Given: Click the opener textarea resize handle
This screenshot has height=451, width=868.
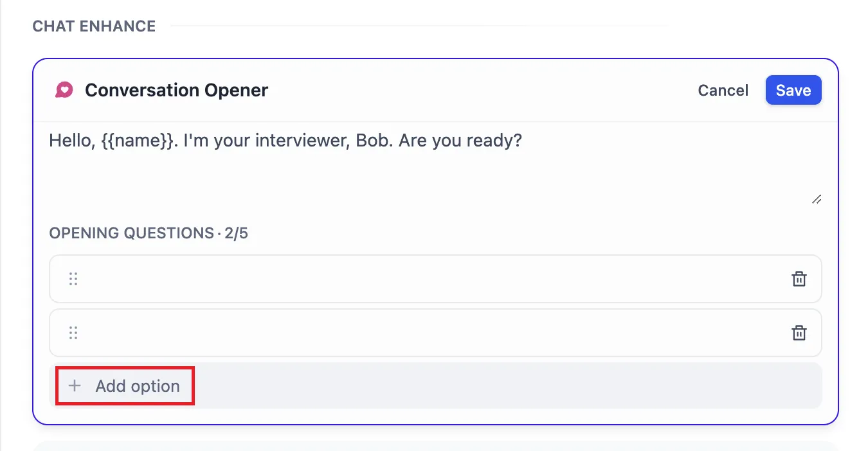Looking at the screenshot, I should click(x=816, y=200).
